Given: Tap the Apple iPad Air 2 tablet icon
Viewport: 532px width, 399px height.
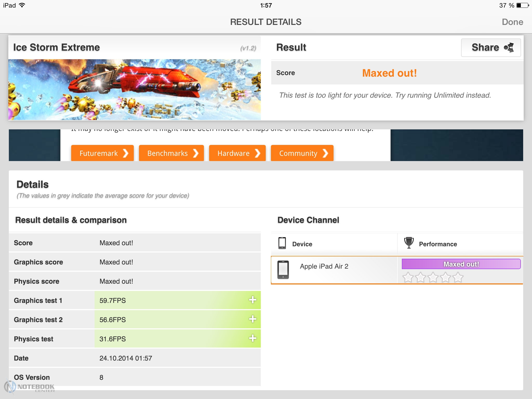Looking at the screenshot, I should [283, 270].
